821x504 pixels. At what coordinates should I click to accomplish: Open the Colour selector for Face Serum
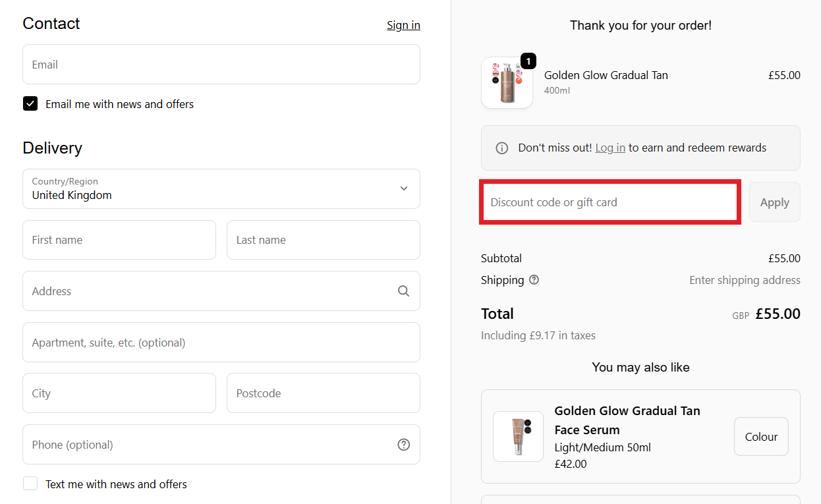tap(761, 437)
